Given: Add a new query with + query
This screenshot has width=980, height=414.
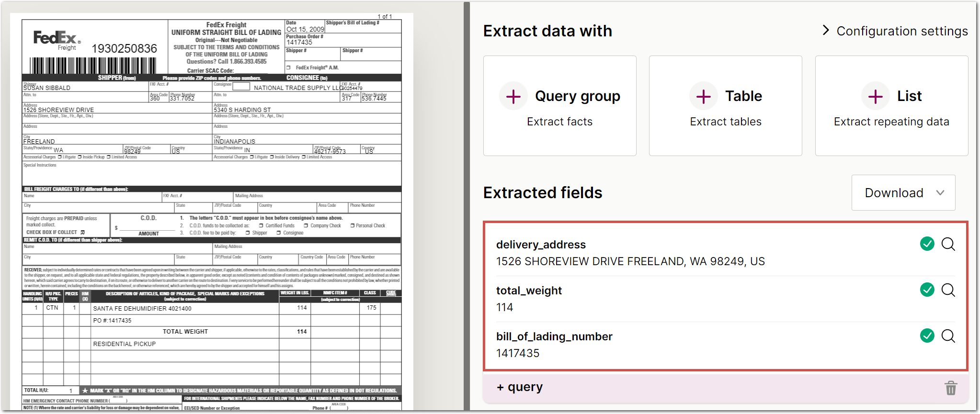Looking at the screenshot, I should (520, 387).
